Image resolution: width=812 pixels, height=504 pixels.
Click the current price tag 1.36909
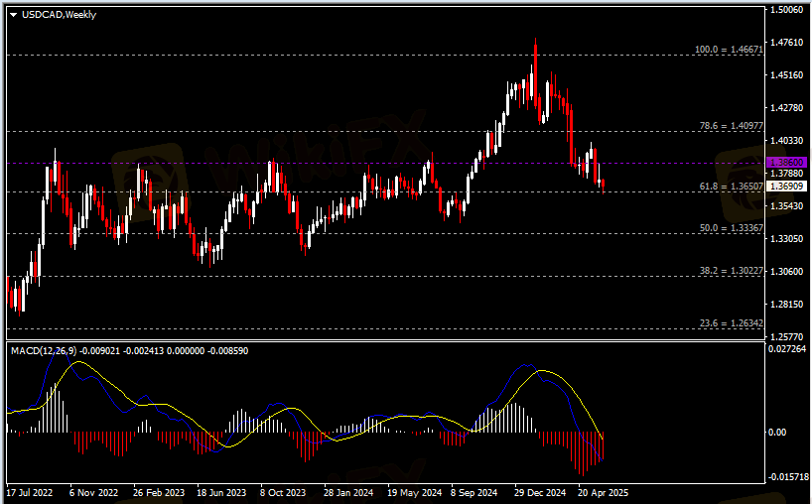pos(786,187)
